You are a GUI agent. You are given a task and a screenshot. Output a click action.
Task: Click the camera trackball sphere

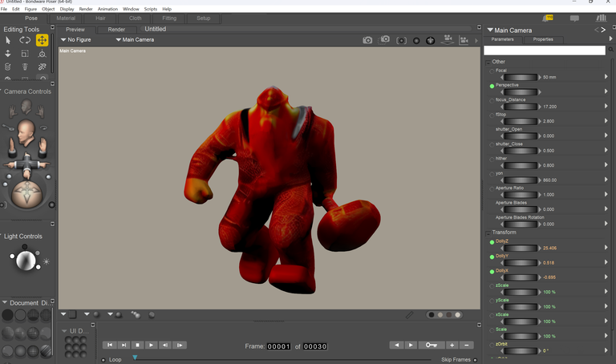coord(26,194)
